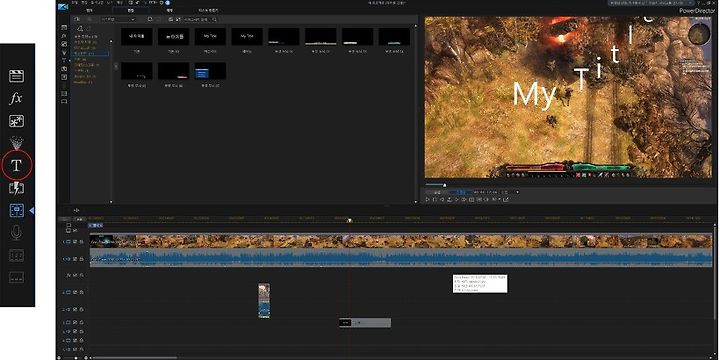Click the library search input field
The image size is (720, 360).
(197, 19)
